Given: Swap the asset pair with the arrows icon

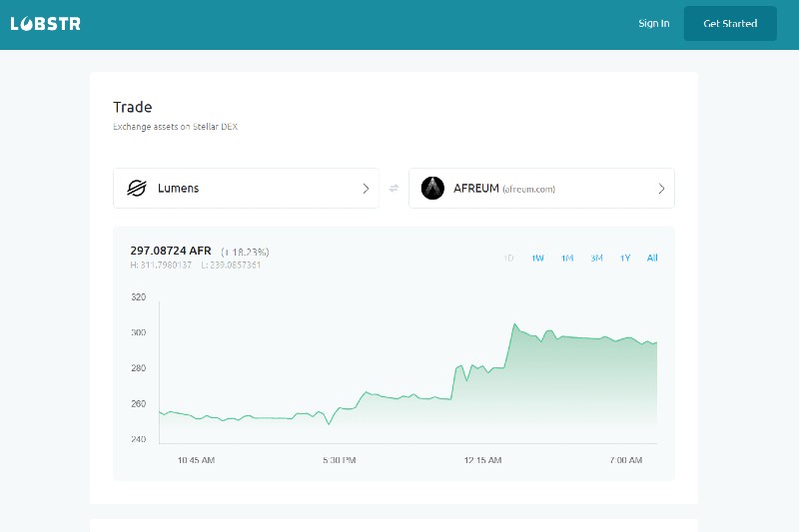Looking at the screenshot, I should click(x=394, y=189).
